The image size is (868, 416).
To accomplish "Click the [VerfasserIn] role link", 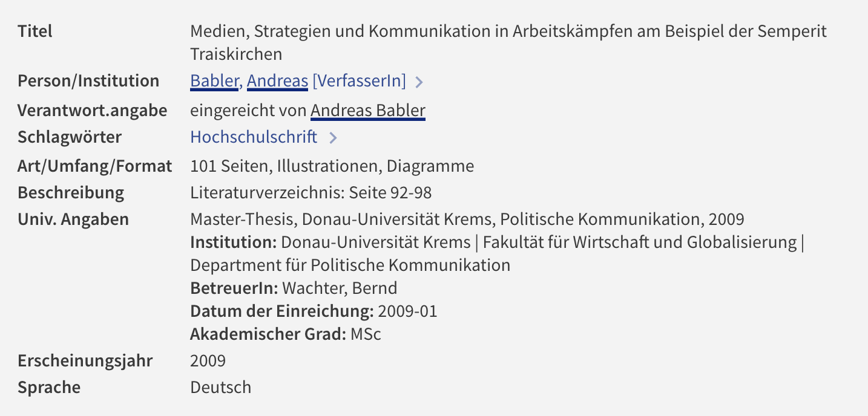I will point(359,80).
